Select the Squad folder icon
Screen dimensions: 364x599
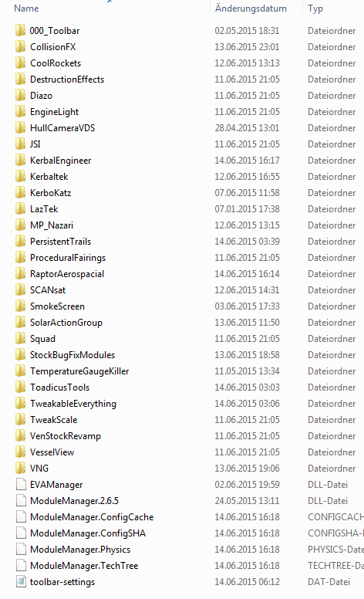pos(21,338)
